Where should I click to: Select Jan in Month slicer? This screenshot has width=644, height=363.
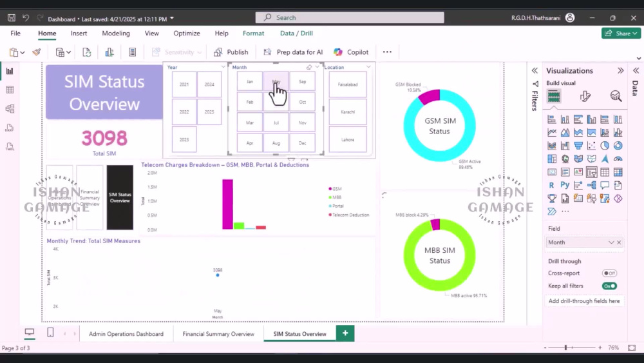coord(250,81)
